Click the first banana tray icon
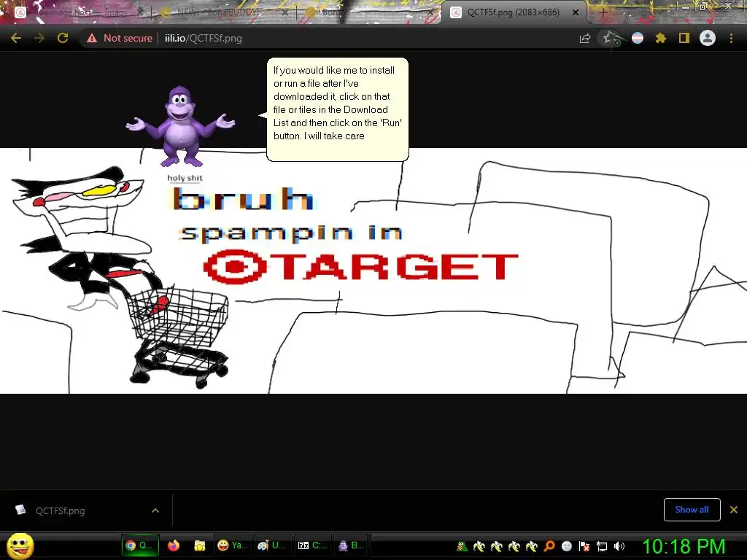The width and height of the screenshot is (747, 560). tap(479, 546)
